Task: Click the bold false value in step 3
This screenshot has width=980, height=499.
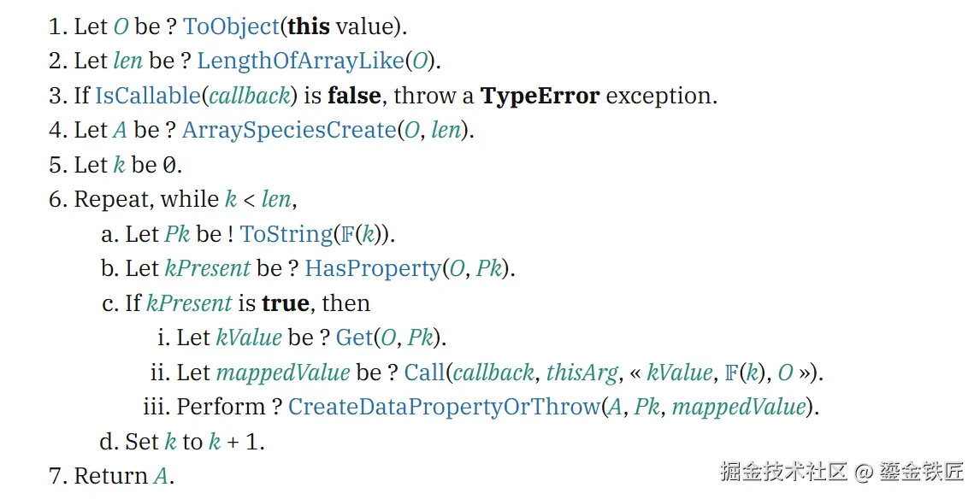Action: pyautogui.click(x=354, y=96)
